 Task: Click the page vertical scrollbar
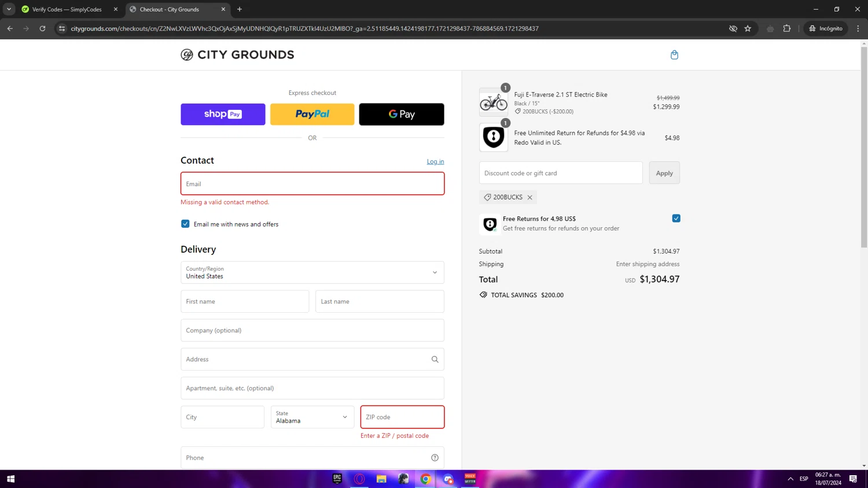click(x=864, y=147)
